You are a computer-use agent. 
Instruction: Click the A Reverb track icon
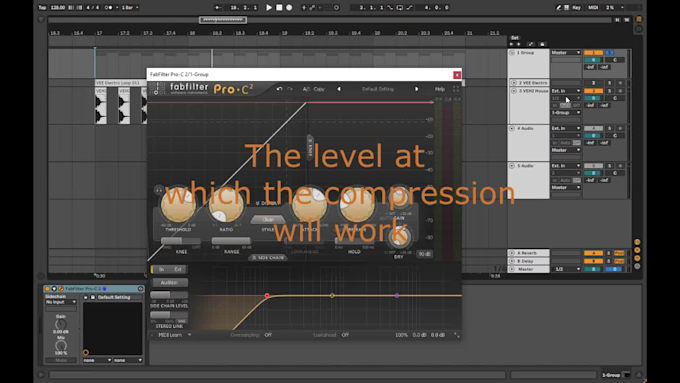click(x=512, y=253)
